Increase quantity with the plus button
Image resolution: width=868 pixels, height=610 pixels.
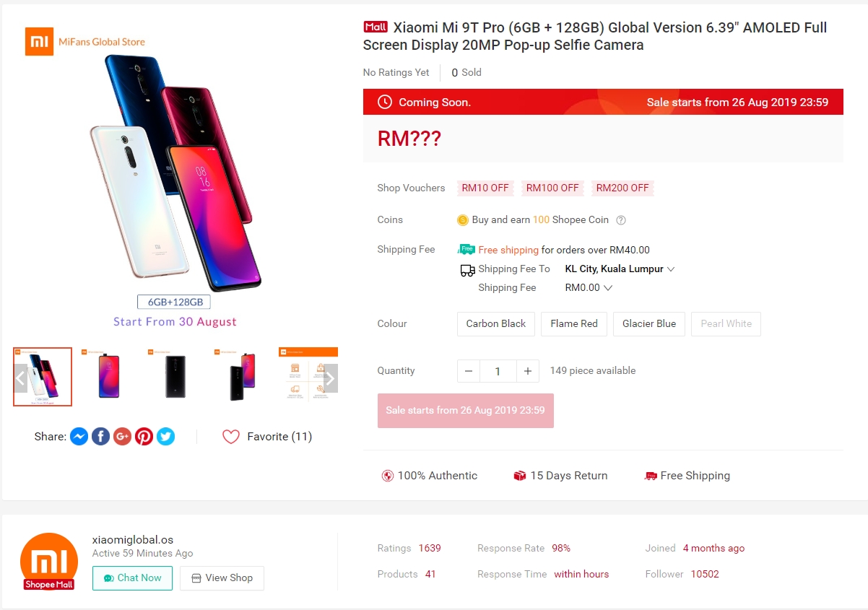(528, 371)
